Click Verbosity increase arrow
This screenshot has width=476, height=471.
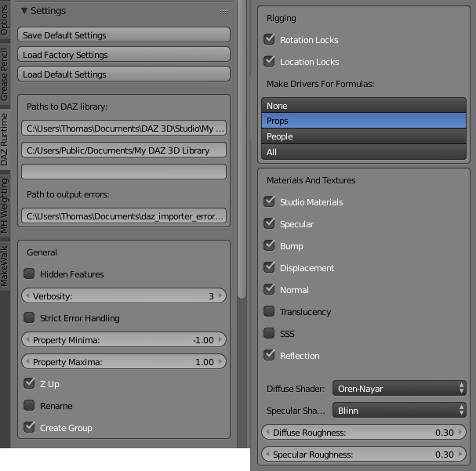click(220, 295)
